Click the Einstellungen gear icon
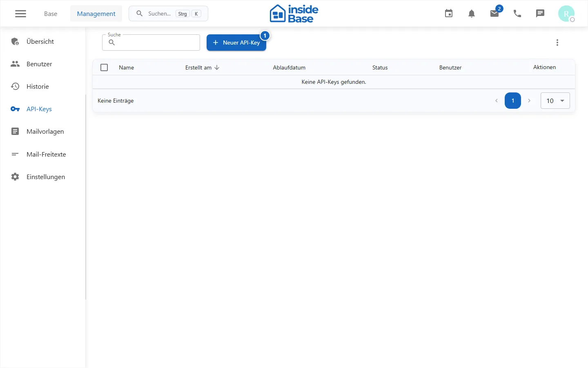588x368 pixels. click(x=15, y=177)
